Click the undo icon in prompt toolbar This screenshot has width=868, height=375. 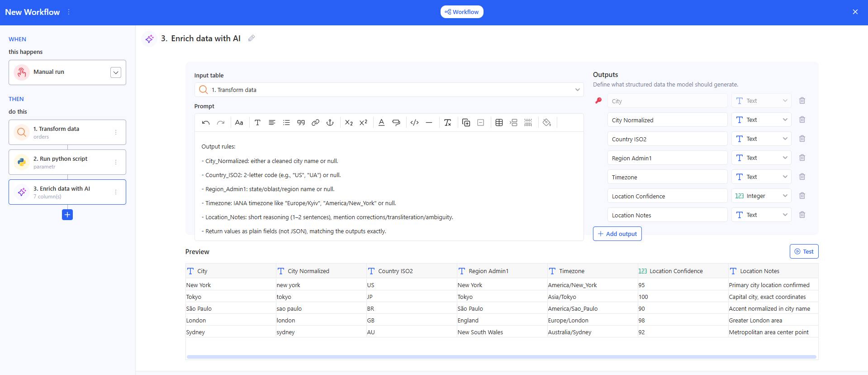pos(206,123)
